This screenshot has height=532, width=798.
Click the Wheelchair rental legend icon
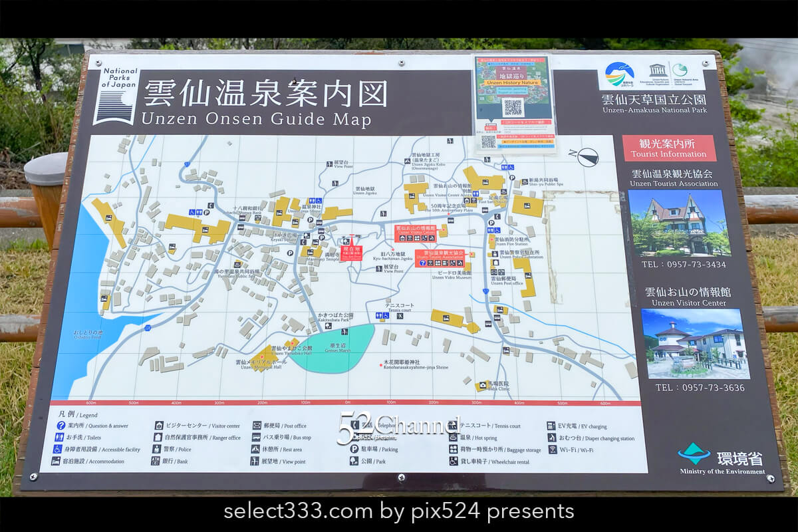tap(454, 461)
